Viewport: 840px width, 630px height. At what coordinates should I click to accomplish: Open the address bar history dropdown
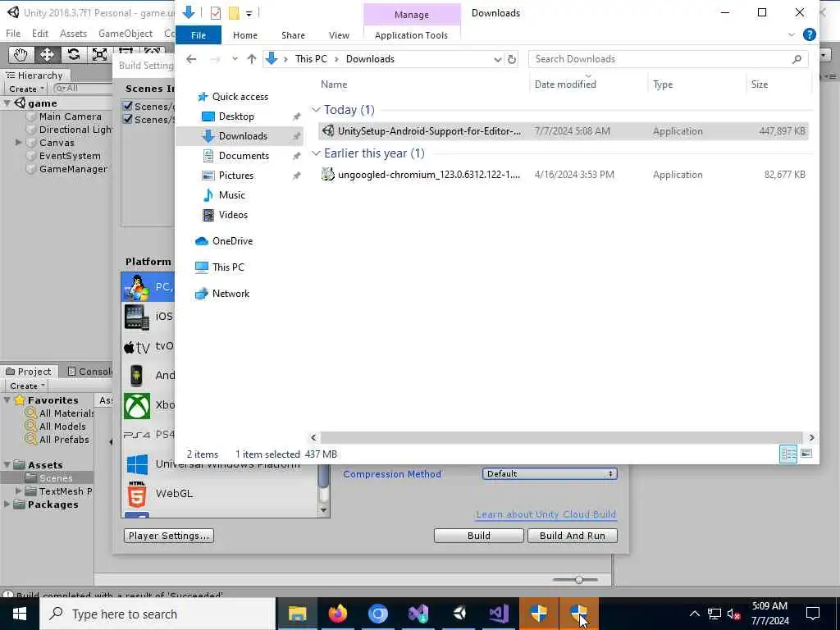(498, 59)
